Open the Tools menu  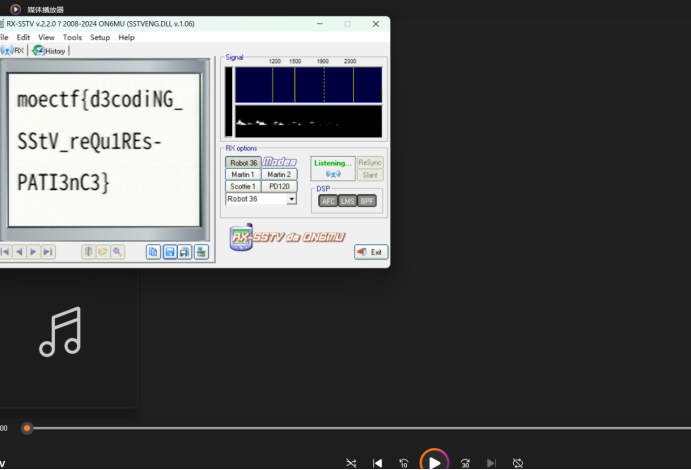[72, 37]
